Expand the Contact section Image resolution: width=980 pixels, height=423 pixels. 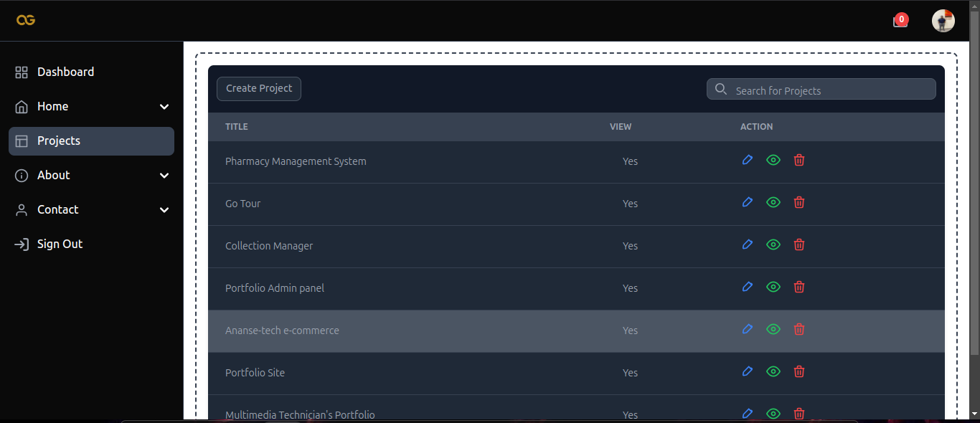[x=91, y=209]
